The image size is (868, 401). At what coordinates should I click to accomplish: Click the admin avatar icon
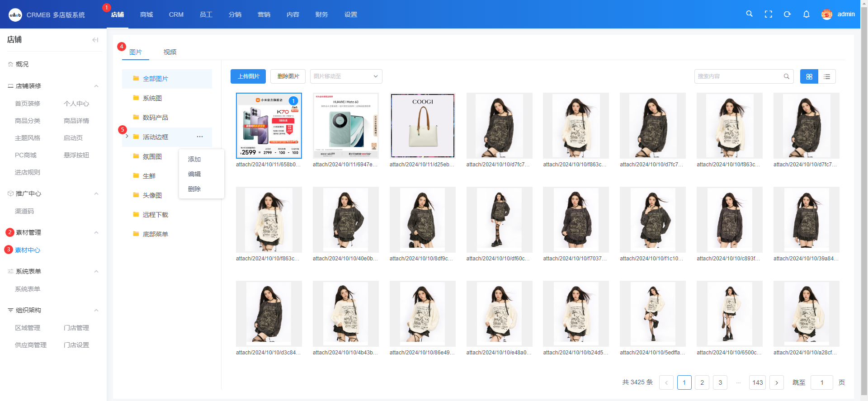click(826, 14)
